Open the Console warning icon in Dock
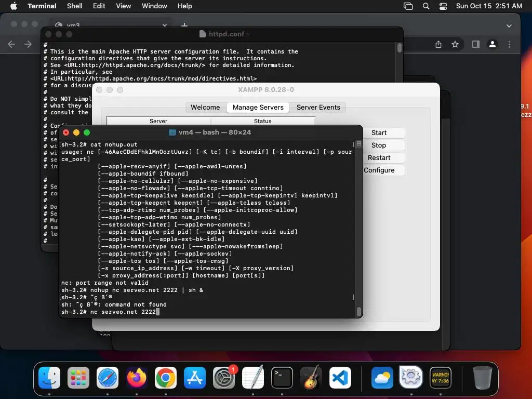 click(441, 378)
